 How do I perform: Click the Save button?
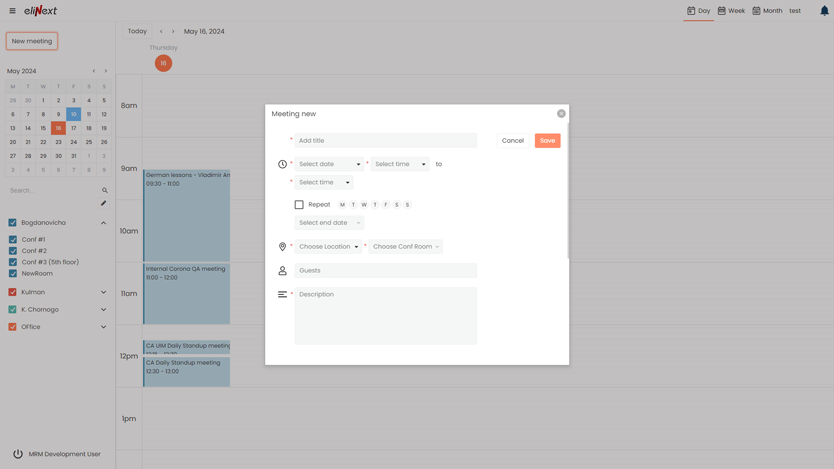pos(547,141)
